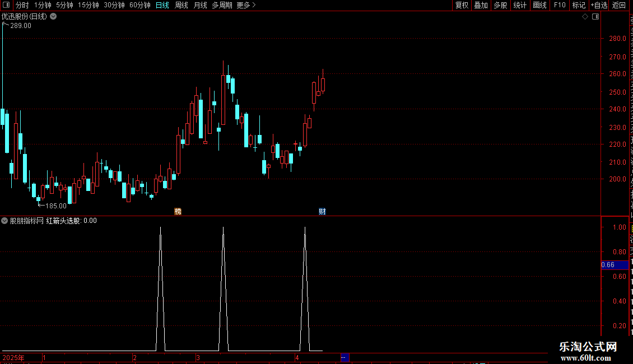The height and width of the screenshot is (364, 633).
Task: Select the 月线 monthly chart tab
Action: click(x=200, y=5)
